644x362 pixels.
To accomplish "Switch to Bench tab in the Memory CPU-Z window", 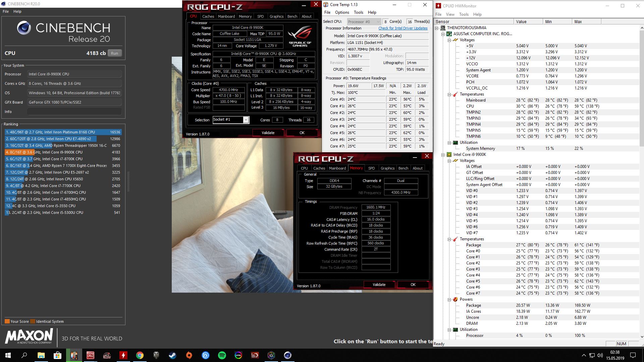I will [x=403, y=168].
